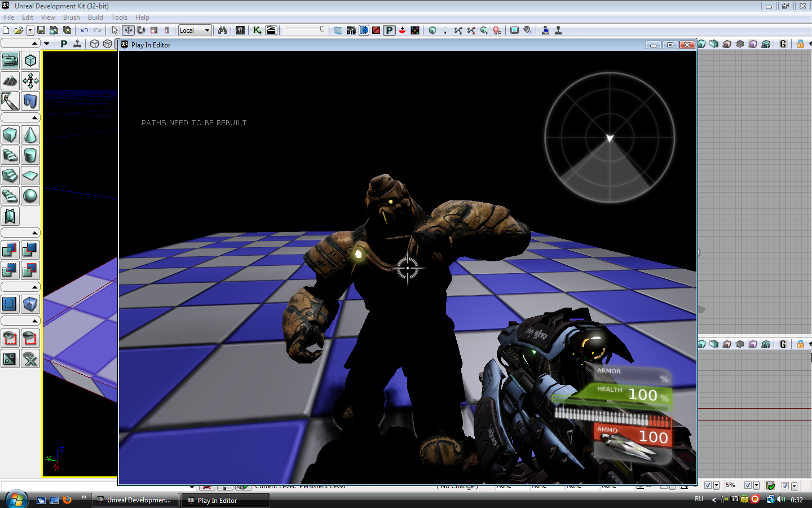
Task: Switch to Camera mode in left panel
Action: pos(10,61)
